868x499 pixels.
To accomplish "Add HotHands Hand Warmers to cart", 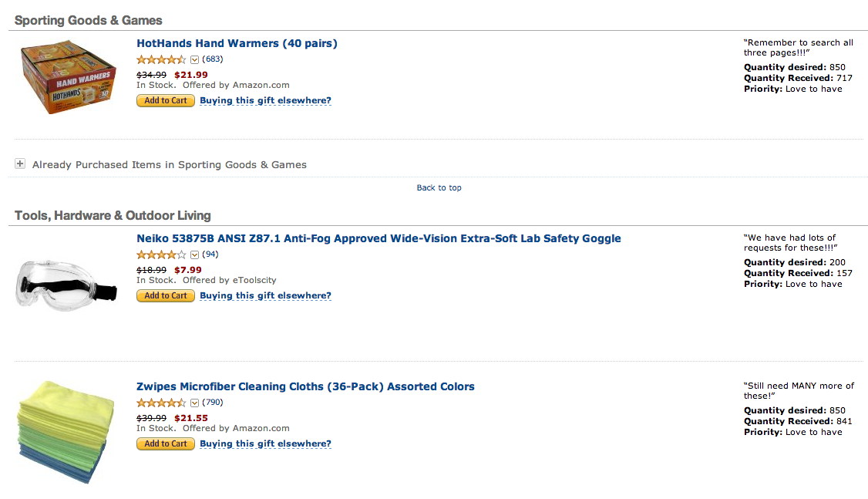I will [166, 101].
